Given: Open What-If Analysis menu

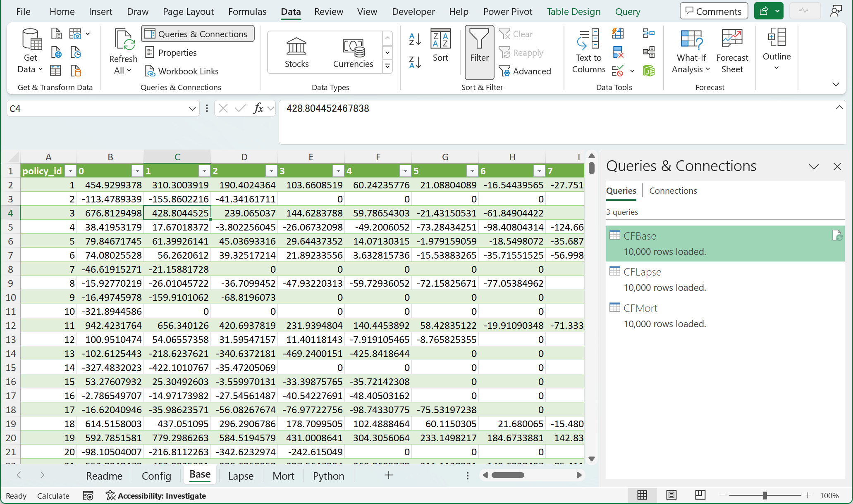Looking at the screenshot, I should coord(691,52).
